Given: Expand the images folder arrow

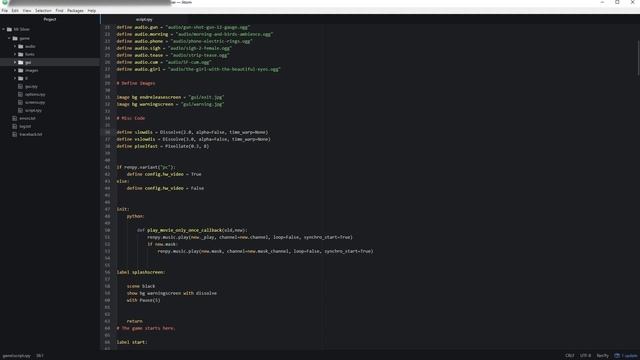Looking at the screenshot, I should coord(15,70).
